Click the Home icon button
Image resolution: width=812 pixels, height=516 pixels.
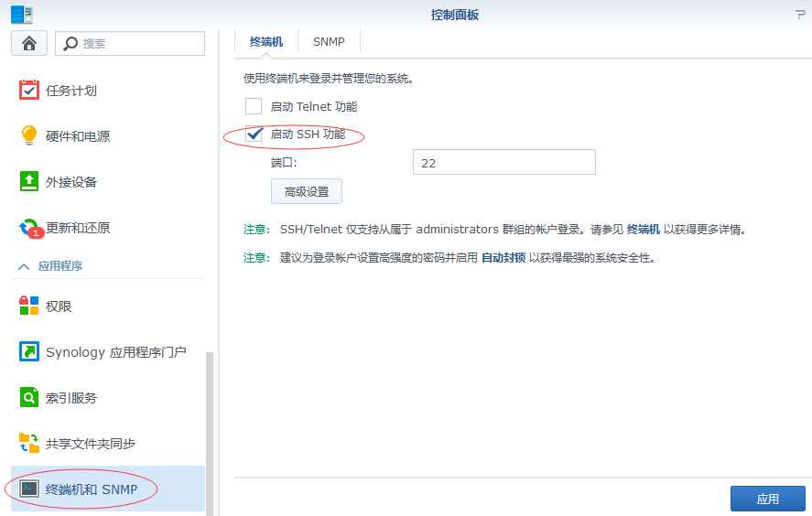[x=28, y=43]
